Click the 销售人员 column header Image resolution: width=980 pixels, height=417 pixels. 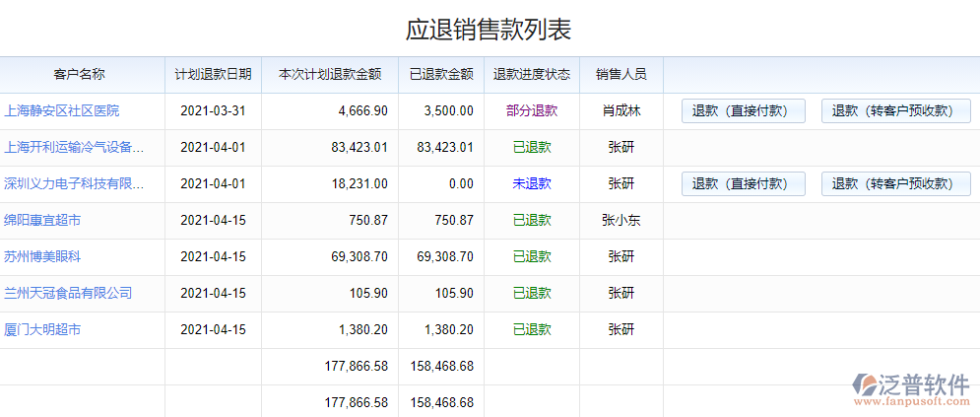pos(621,75)
